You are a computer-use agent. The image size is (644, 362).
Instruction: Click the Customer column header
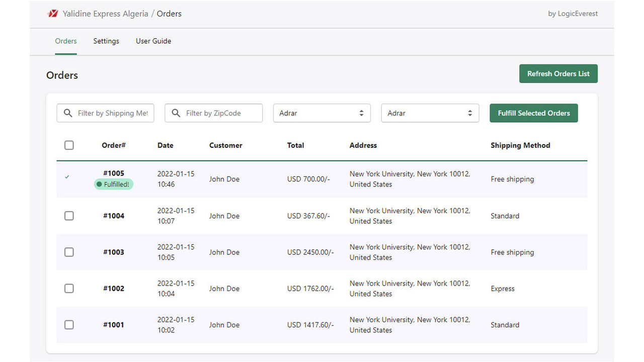[226, 145]
